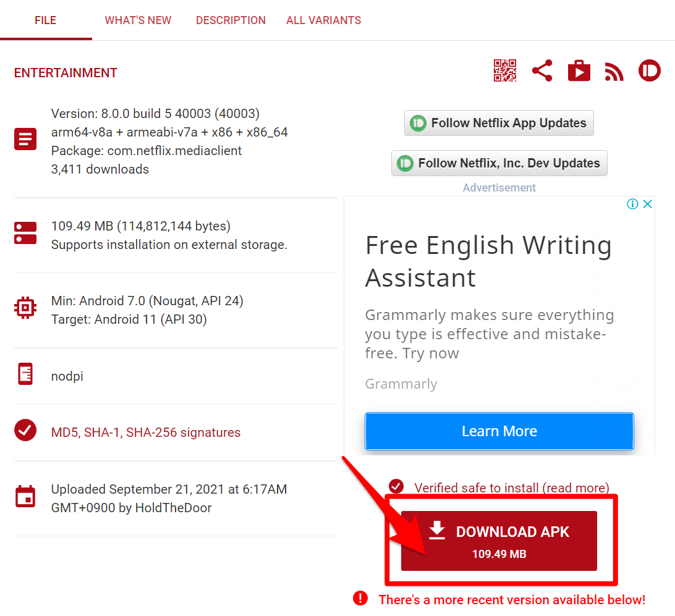Click the Version: 8.0.0 build text

(155, 114)
